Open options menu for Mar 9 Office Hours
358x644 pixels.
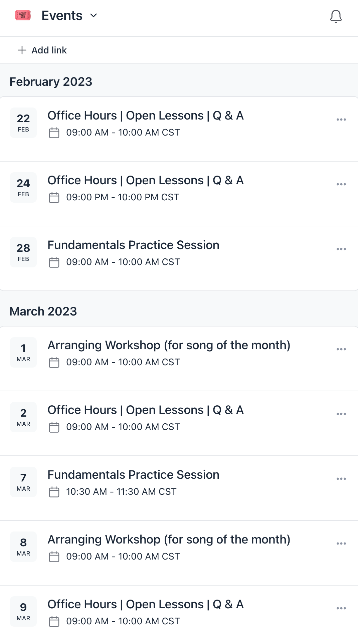tap(341, 608)
